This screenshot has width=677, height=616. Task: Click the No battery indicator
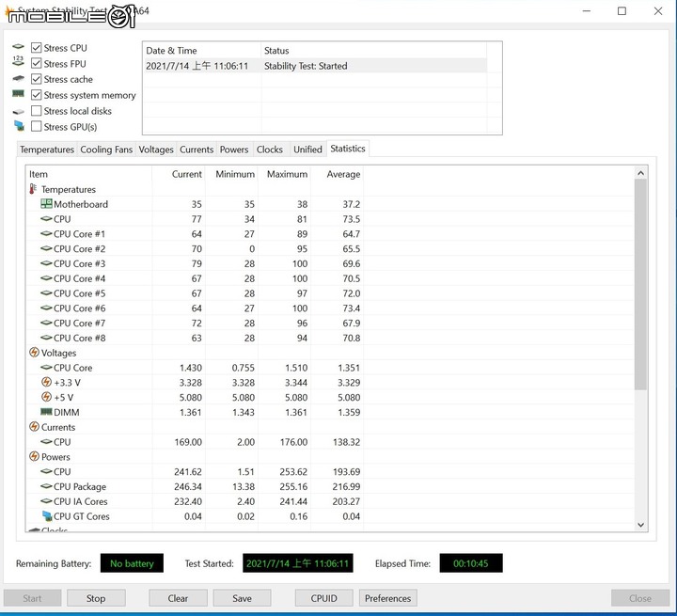(x=132, y=563)
